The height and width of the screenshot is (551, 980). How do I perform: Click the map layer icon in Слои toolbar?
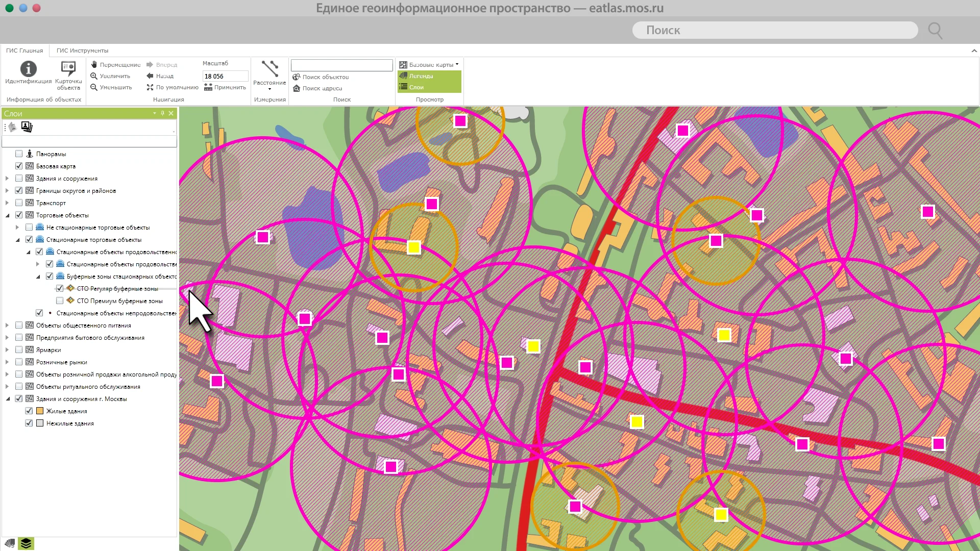[x=13, y=127]
